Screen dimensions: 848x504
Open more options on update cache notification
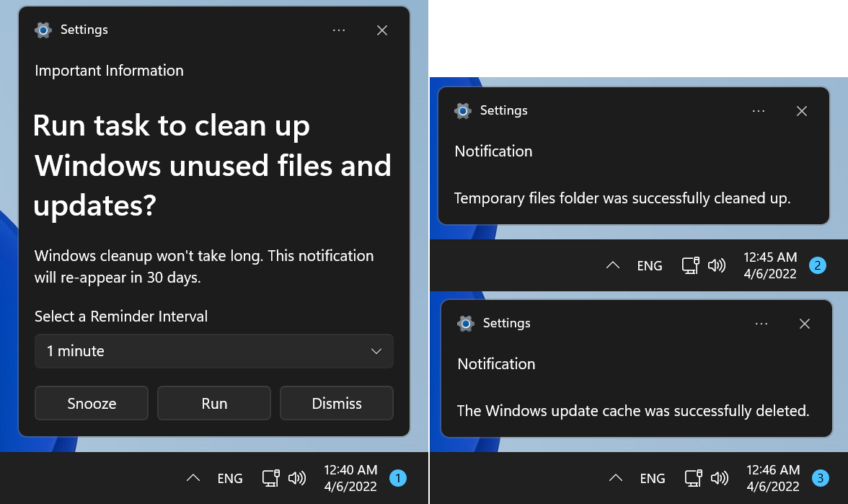tap(761, 323)
